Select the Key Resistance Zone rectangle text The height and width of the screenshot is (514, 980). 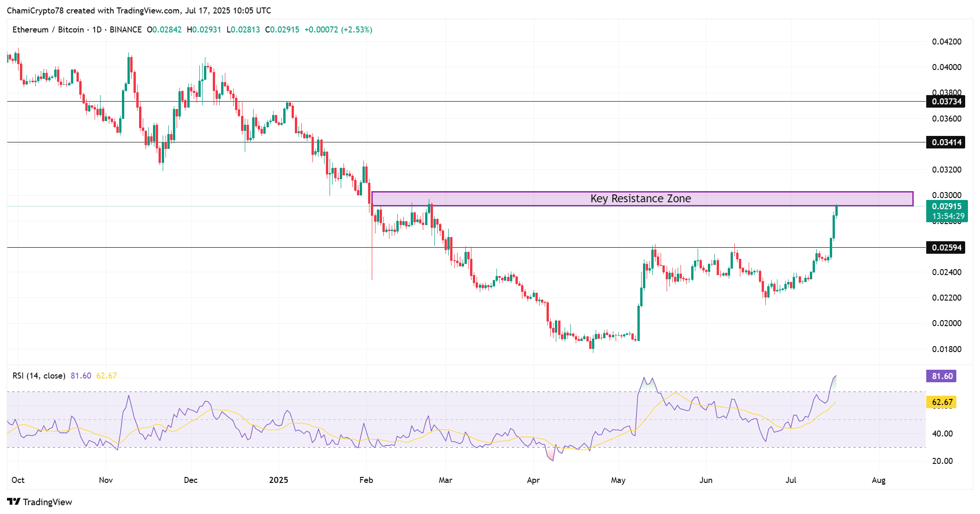point(640,199)
